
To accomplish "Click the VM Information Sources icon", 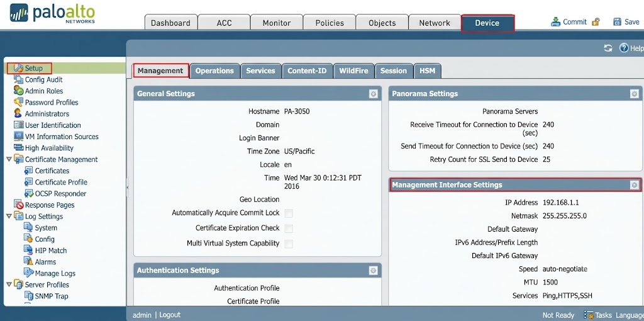I will 18,137.
